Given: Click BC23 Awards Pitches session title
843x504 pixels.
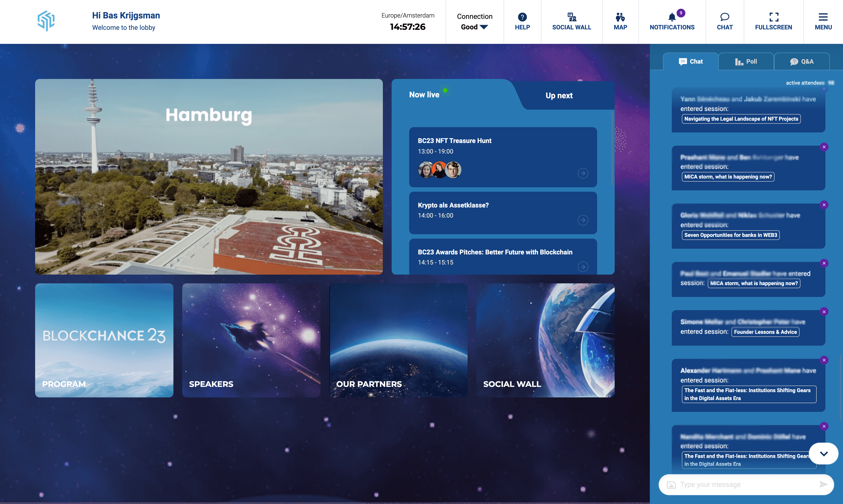Looking at the screenshot, I should (x=495, y=252).
